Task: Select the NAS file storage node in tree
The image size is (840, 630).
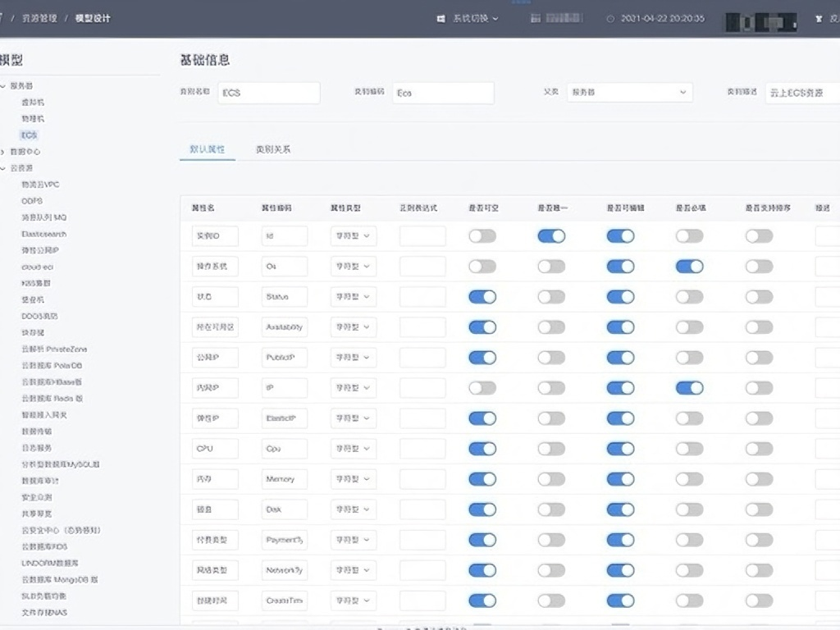Action: [44, 612]
